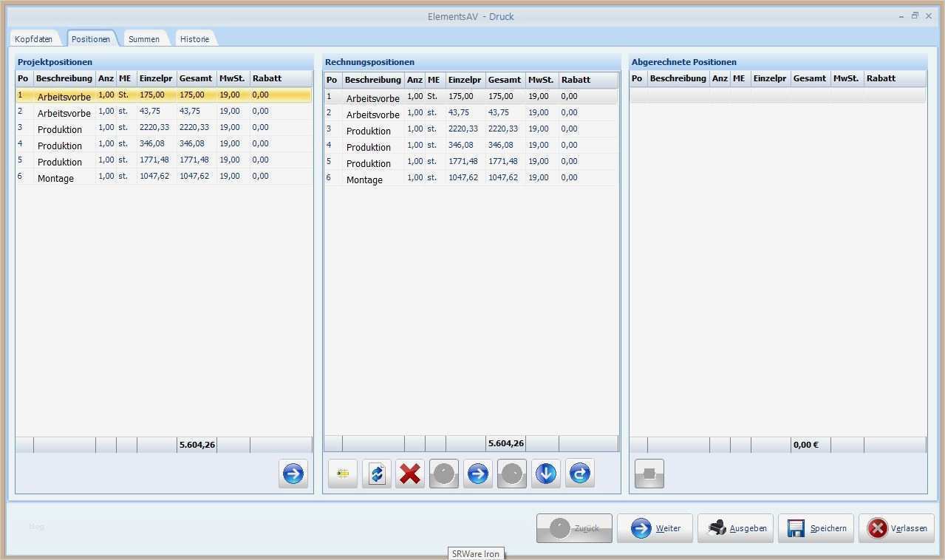The image size is (945, 560).
Task: Click the circular redo arrow in Rechnungspositionen toolbar
Action: point(579,474)
